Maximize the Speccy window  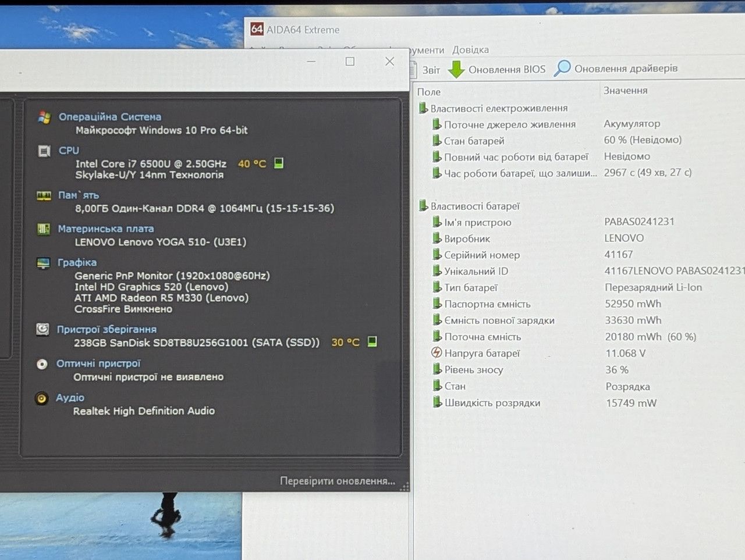point(350,62)
